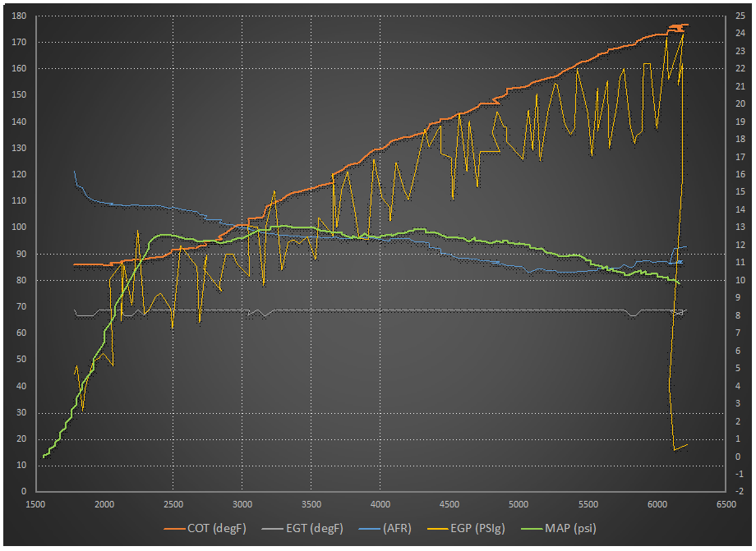Click the 4000 label on horizontal axis
756x551 pixels.
[380, 504]
